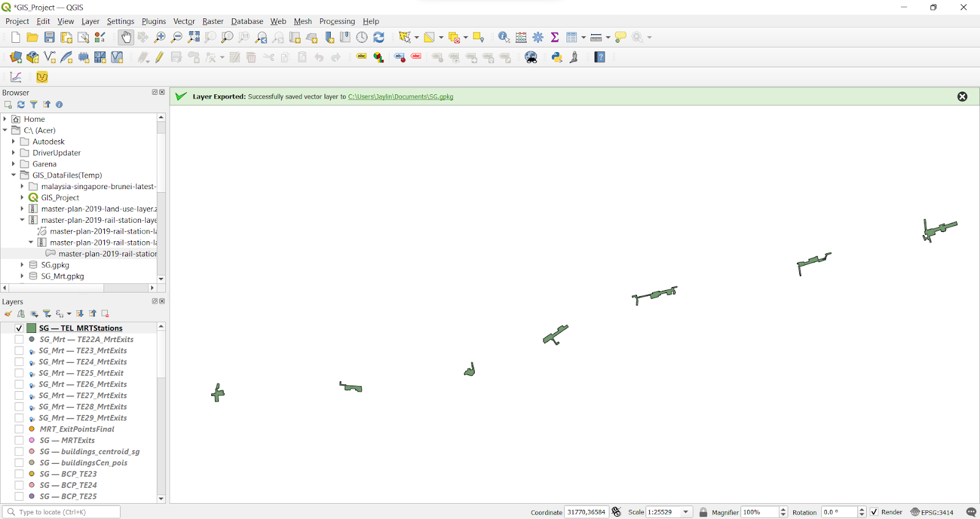Click the Zoom In magnifier tool
The image size is (980, 519).
click(x=160, y=37)
